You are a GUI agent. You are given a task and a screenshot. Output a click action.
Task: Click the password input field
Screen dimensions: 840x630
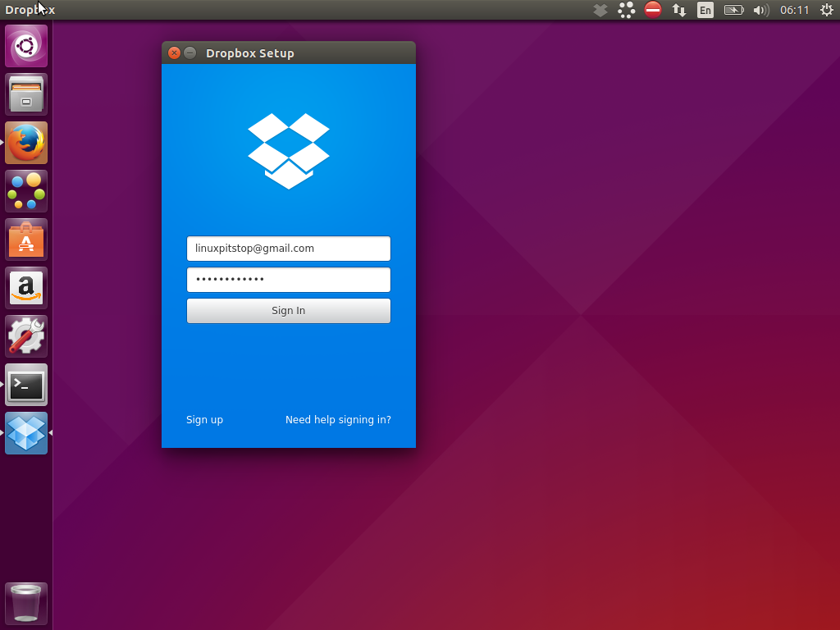click(289, 280)
